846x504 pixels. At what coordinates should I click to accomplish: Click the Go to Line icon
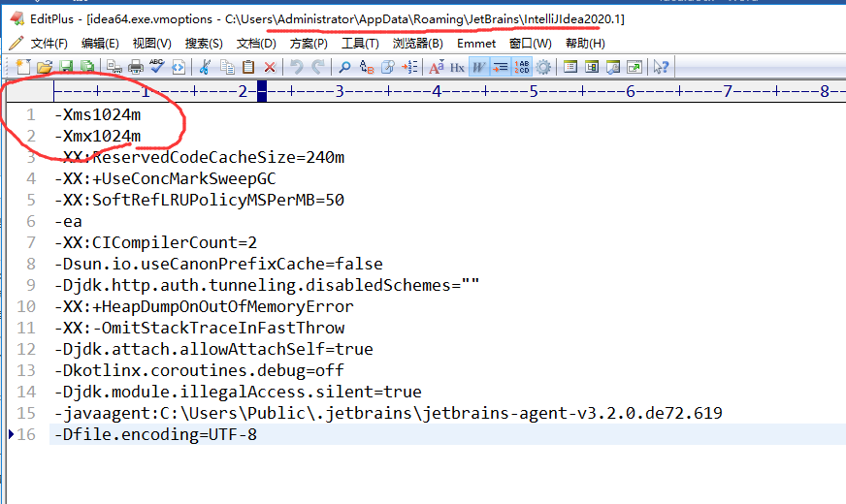click(x=409, y=67)
